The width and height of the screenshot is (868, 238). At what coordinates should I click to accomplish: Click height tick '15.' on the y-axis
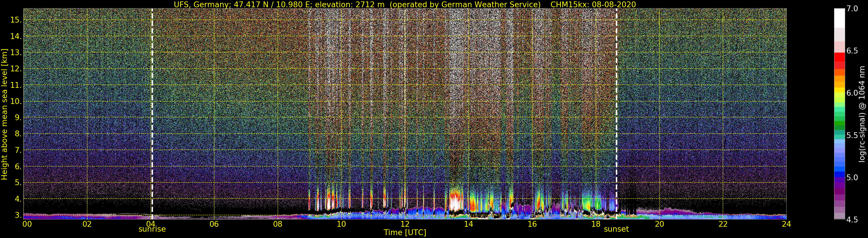coord(16,20)
